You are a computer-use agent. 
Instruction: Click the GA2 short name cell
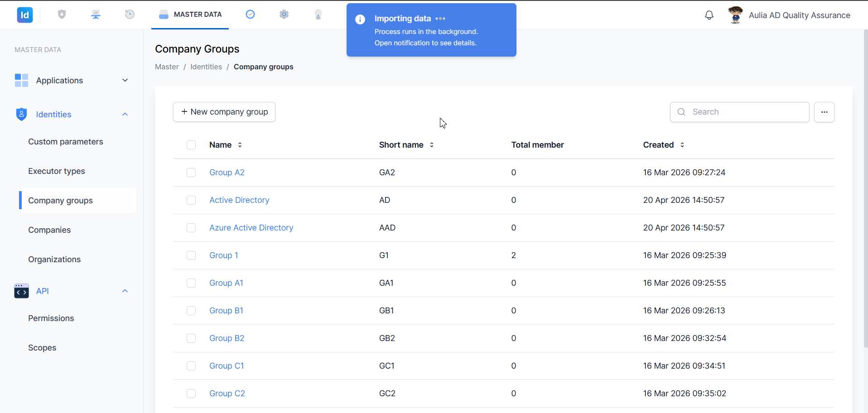[387, 173]
